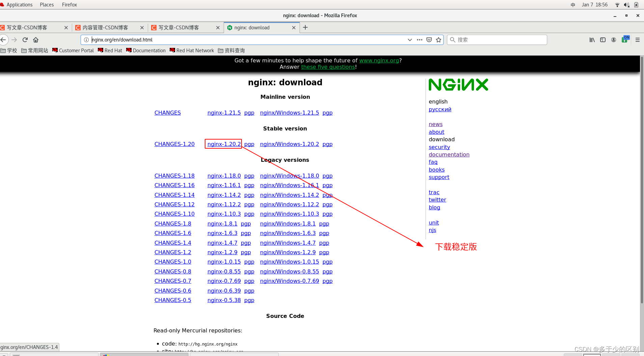Click the page vertical scrollbar
Image resolution: width=644 pixels, height=356 pixels.
coord(642,180)
